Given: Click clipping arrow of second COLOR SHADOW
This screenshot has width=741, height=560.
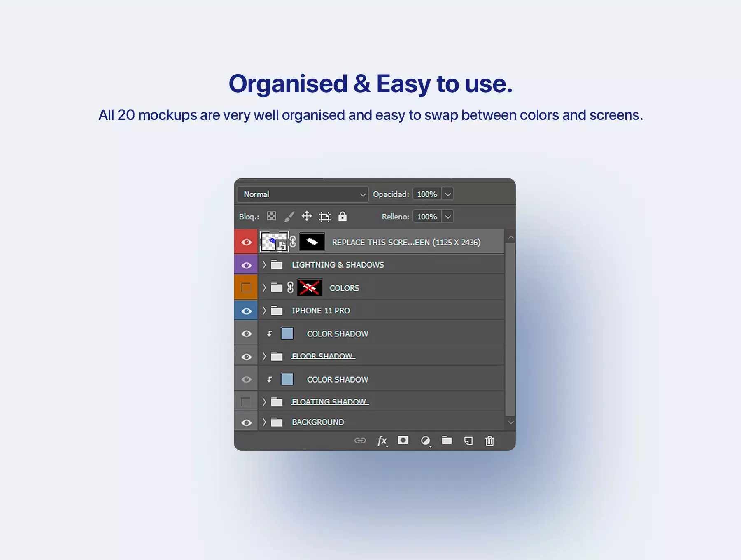Looking at the screenshot, I should (270, 379).
